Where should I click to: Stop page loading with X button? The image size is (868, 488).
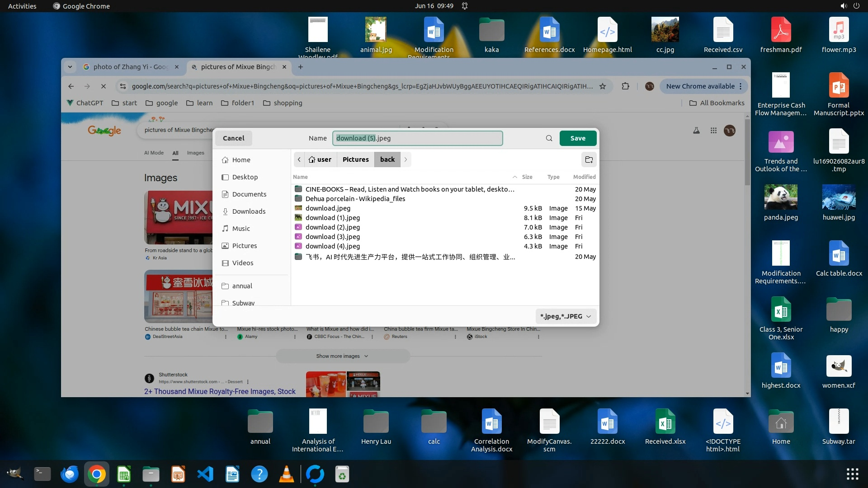(103, 86)
